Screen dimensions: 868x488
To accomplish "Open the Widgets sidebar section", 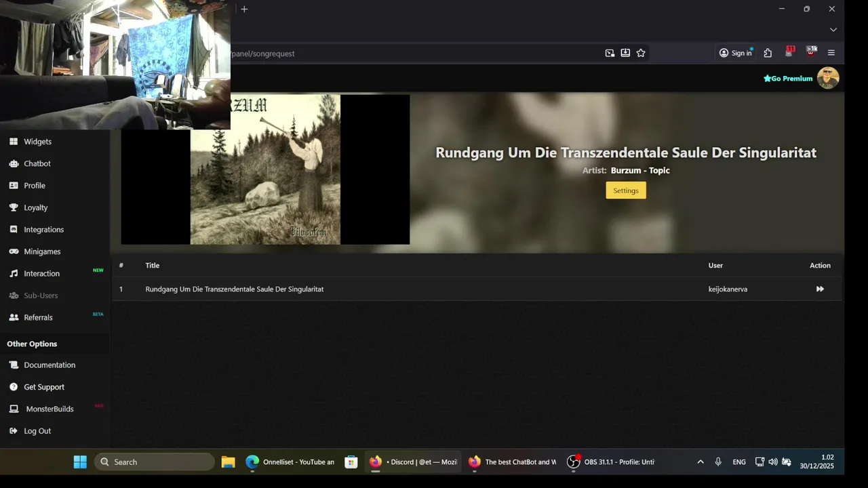I will [x=37, y=142].
